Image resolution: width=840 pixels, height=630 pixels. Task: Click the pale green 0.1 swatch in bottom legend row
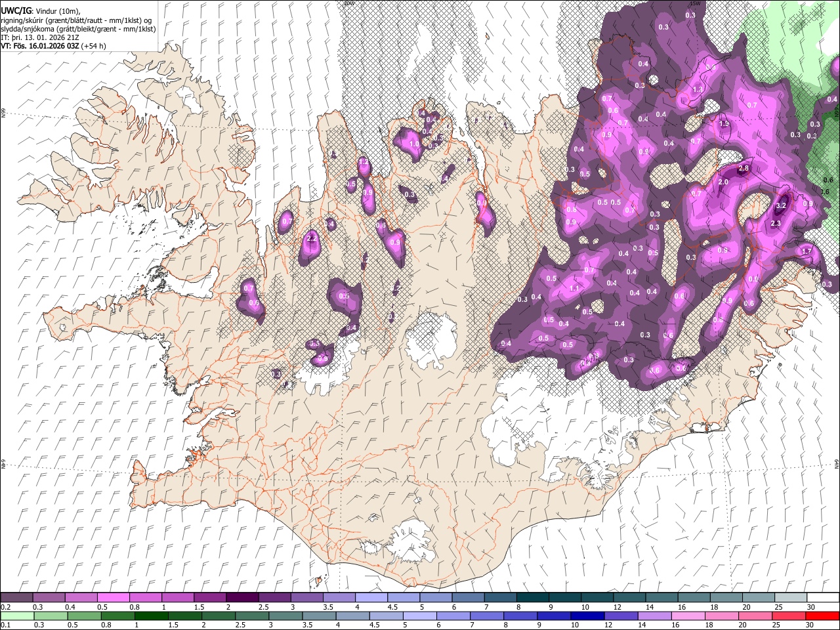click(x=16, y=616)
